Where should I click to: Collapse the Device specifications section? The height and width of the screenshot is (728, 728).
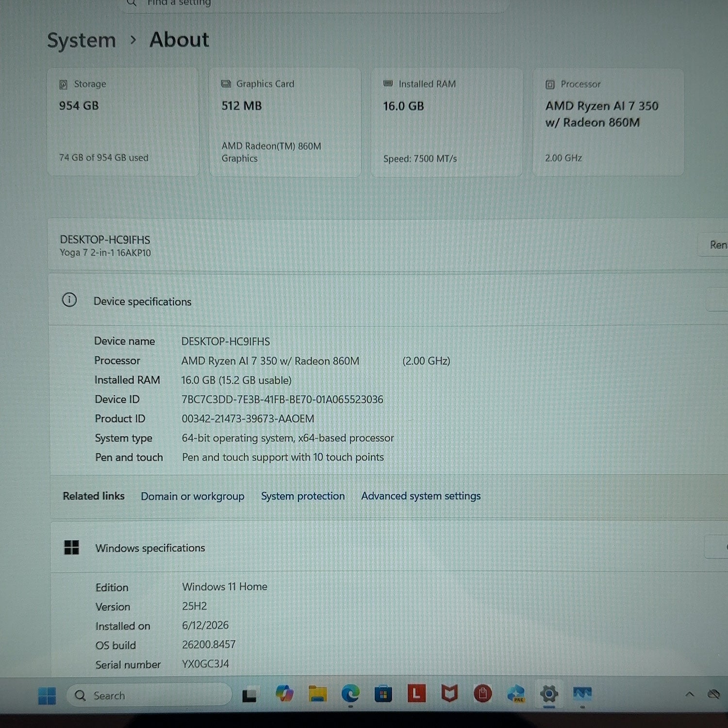717,300
